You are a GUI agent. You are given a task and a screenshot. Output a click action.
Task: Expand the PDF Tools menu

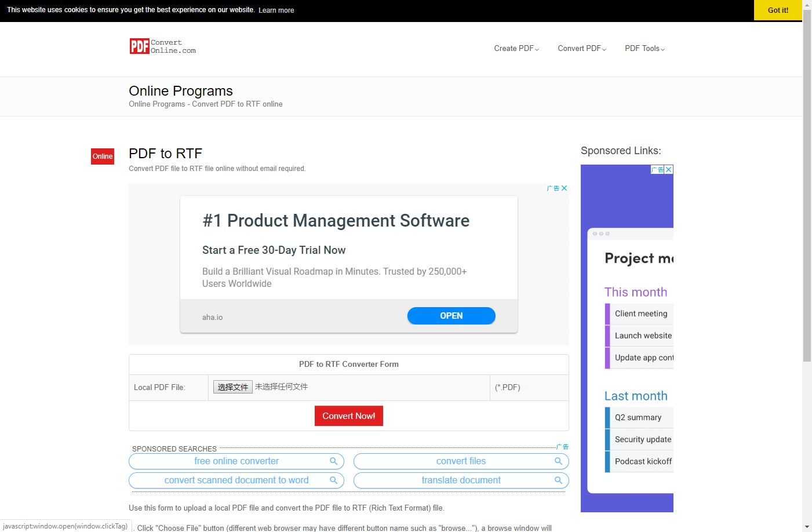coord(644,49)
